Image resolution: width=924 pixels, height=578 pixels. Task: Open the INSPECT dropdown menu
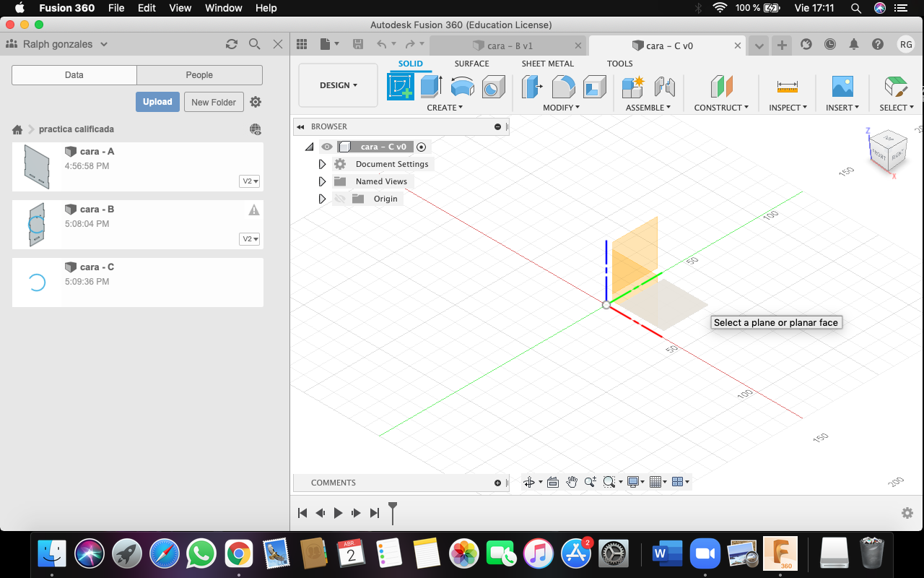[788, 108]
